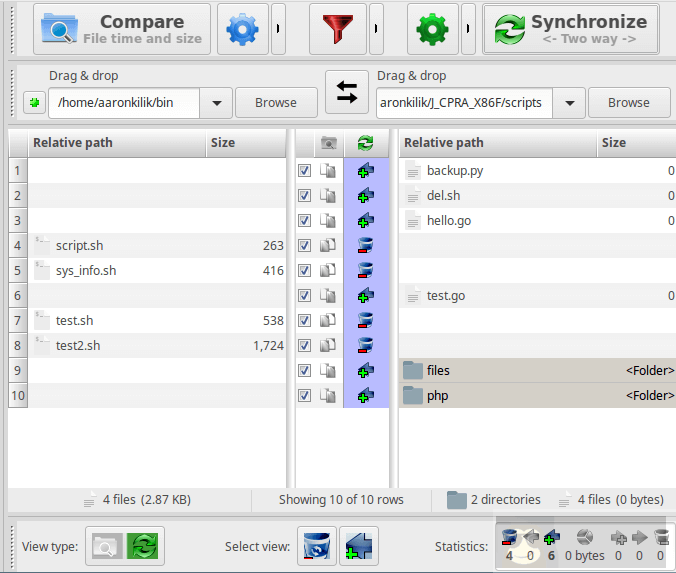
Task: Start Synchronize Two way
Action: (x=571, y=29)
